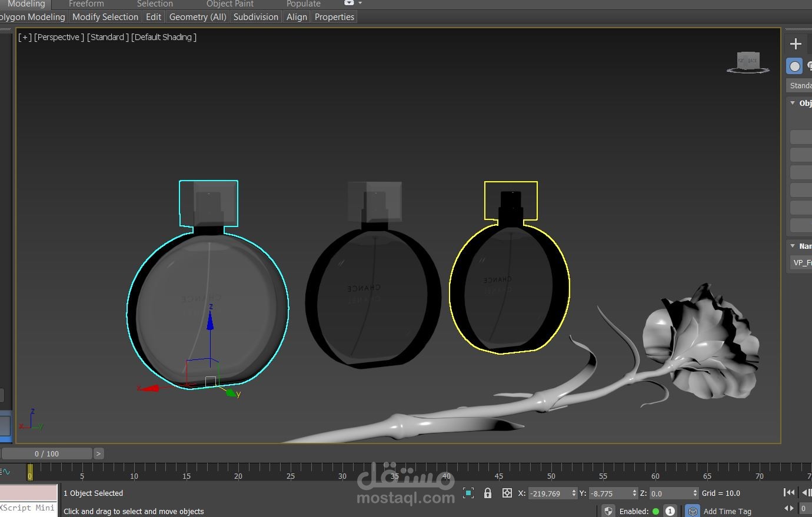Advance the time slider right arrow
Screen dimensions: 812x517
[98, 453]
